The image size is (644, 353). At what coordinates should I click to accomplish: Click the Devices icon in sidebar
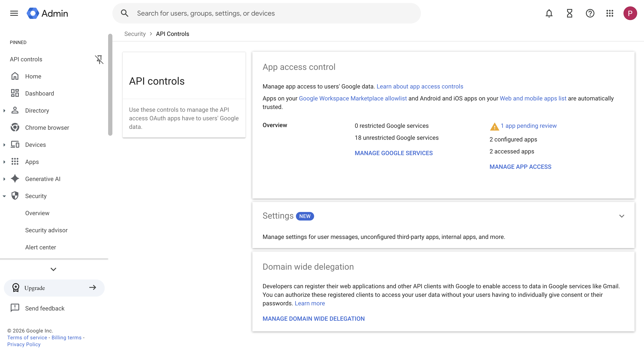(x=15, y=144)
